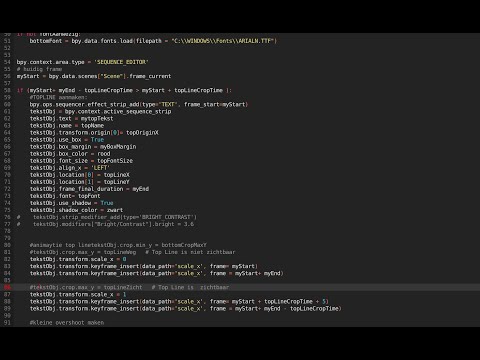Image resolution: width=480 pixels, height=360 pixels.
Task: Click line number 60 in the gutter
Action: tap(7, 104)
